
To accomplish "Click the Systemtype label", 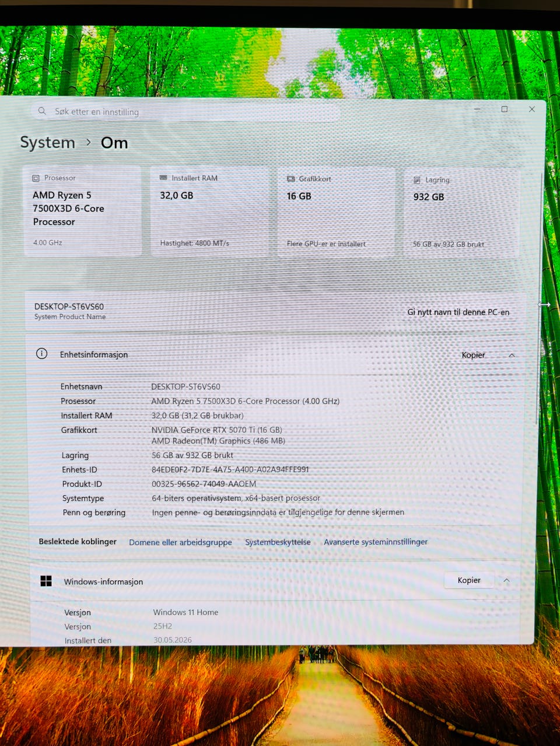I will 83,499.
